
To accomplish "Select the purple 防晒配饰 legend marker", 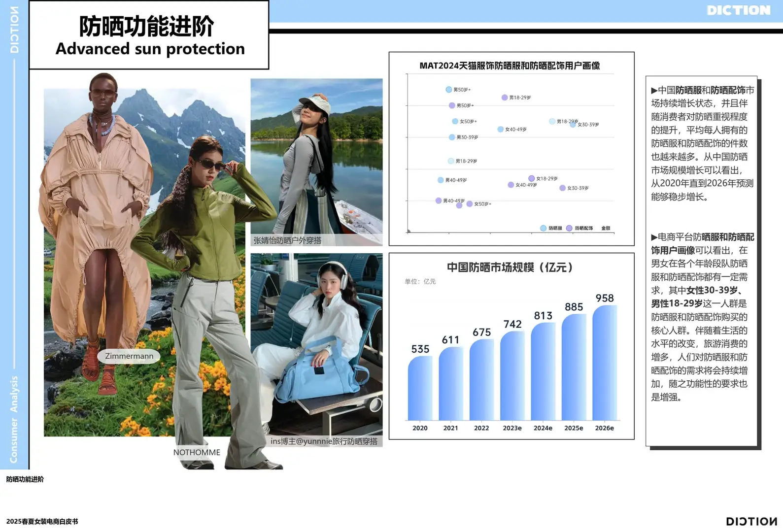I will click(569, 228).
